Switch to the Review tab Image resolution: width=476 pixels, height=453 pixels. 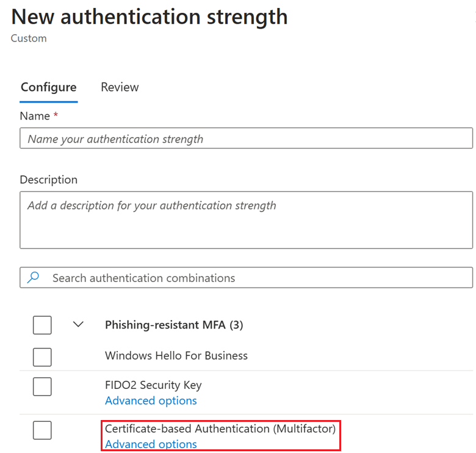(120, 87)
